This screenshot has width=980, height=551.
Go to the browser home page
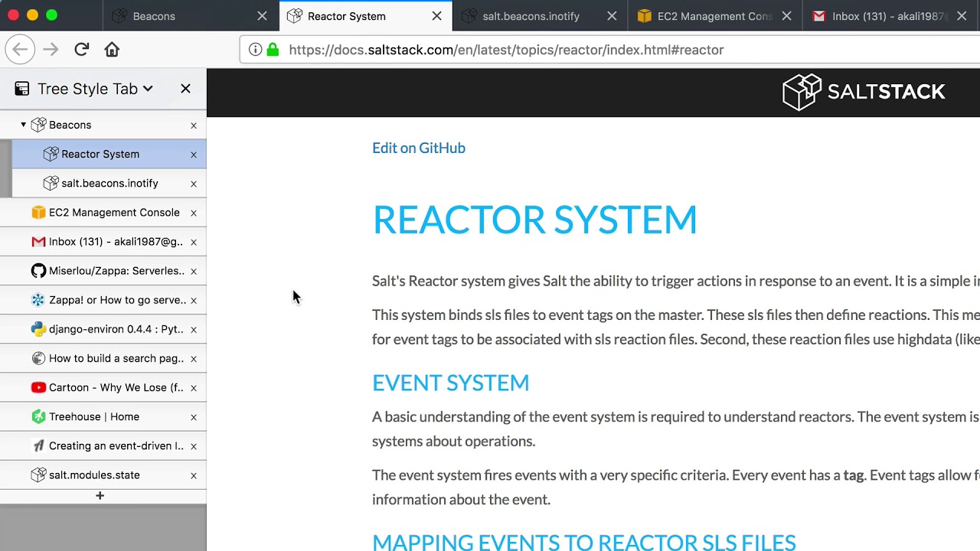(112, 50)
